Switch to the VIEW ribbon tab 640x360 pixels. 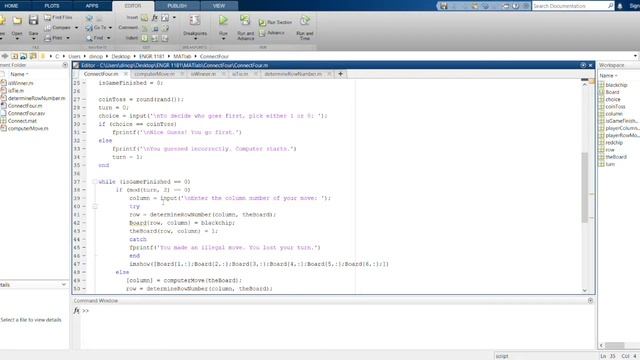click(219, 6)
